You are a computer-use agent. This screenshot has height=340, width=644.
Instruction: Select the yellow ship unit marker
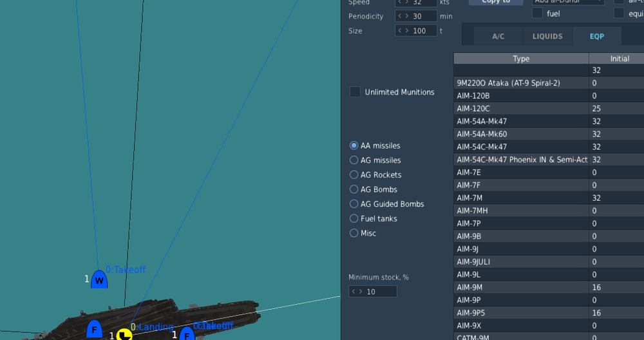(x=124, y=334)
